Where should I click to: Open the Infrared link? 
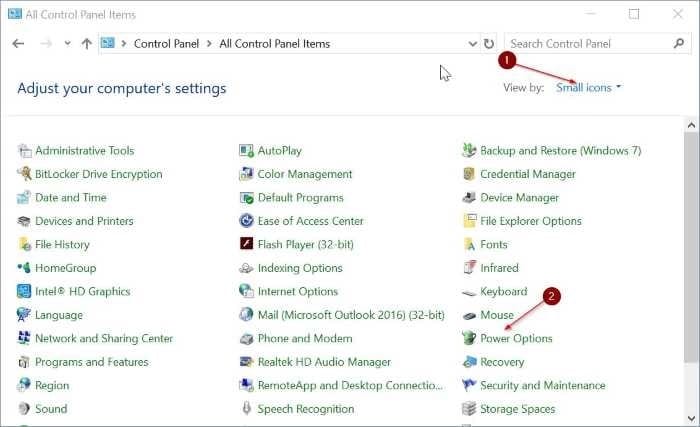(499, 268)
